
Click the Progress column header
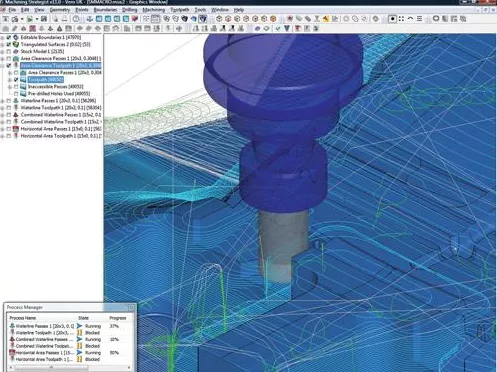118,318
